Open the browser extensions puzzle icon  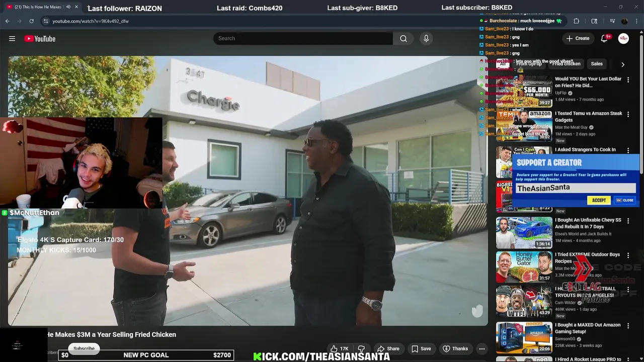pos(577,21)
